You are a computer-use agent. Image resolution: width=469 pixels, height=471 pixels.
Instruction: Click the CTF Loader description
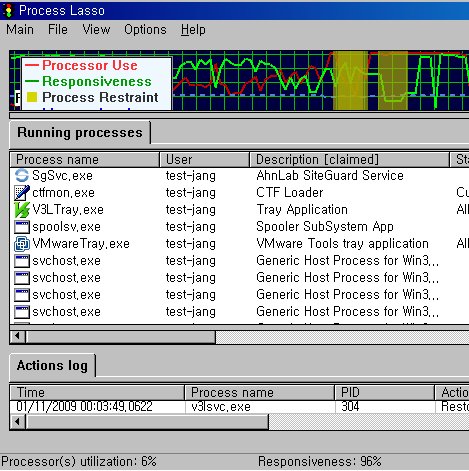(x=290, y=193)
